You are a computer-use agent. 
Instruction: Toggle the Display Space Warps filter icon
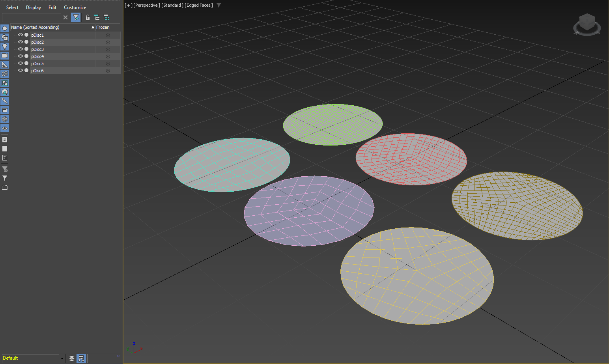tap(5, 74)
